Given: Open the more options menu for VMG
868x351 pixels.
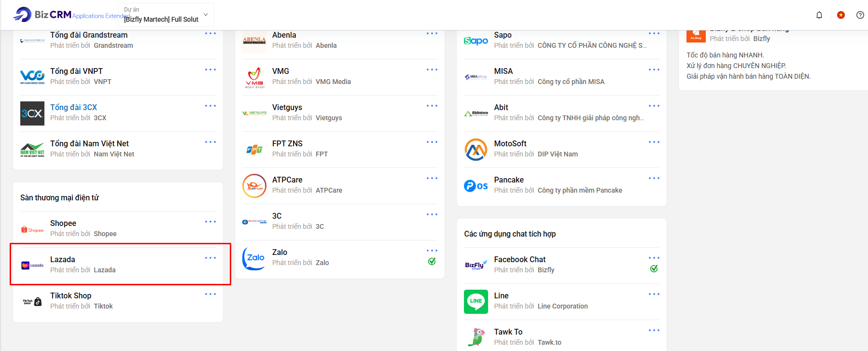Looking at the screenshot, I should (x=432, y=70).
